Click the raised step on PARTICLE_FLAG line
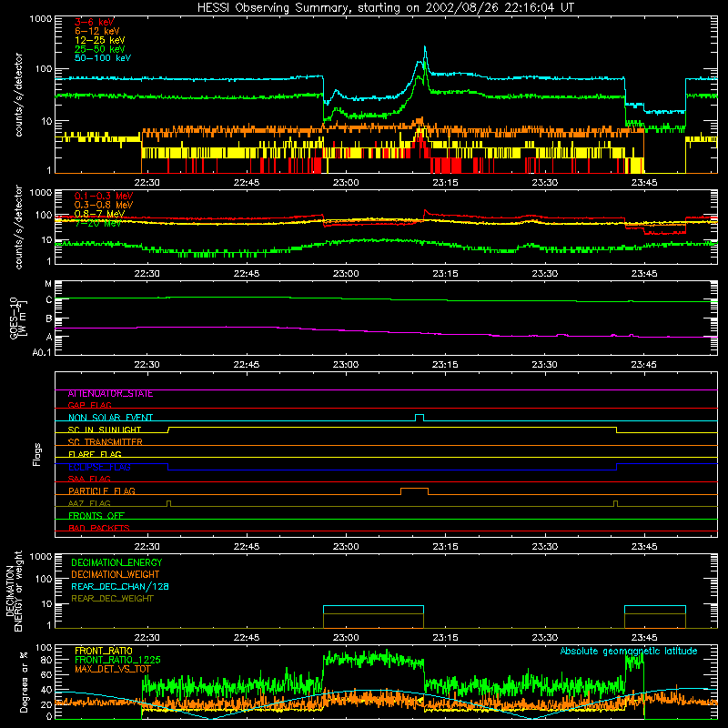 pyautogui.click(x=414, y=490)
